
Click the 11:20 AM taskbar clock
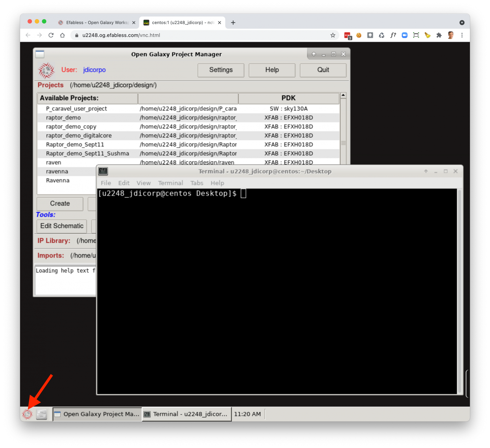248,414
